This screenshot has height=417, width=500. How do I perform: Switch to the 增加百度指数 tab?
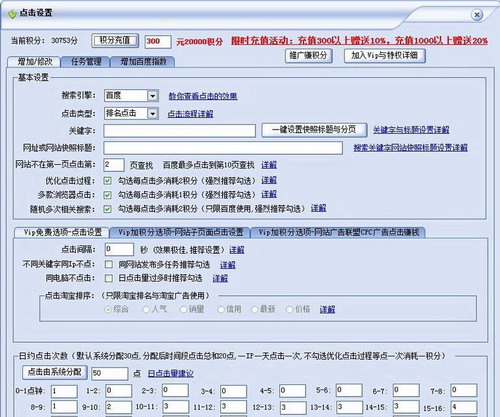(x=143, y=62)
